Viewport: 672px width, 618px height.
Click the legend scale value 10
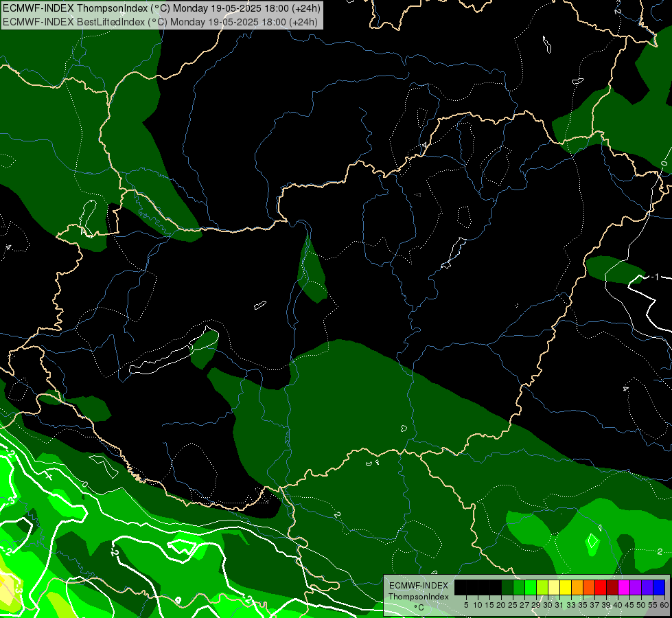[478, 605]
